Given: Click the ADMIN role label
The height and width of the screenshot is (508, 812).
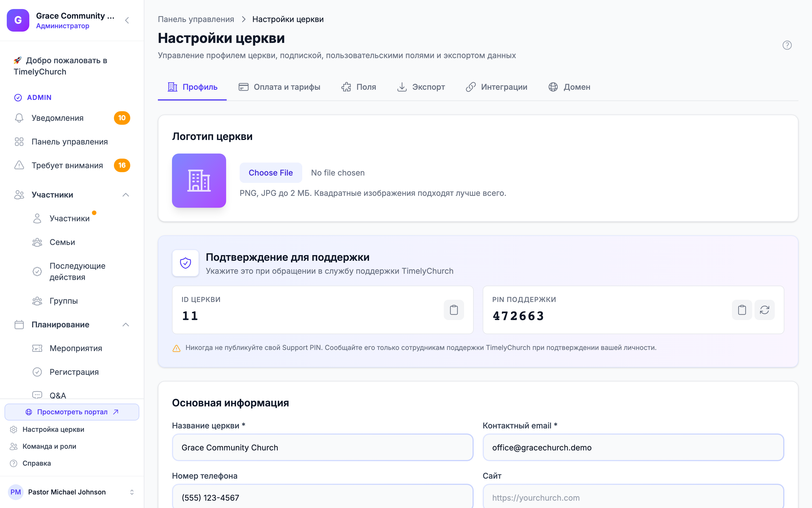Looking at the screenshot, I should 39,97.
